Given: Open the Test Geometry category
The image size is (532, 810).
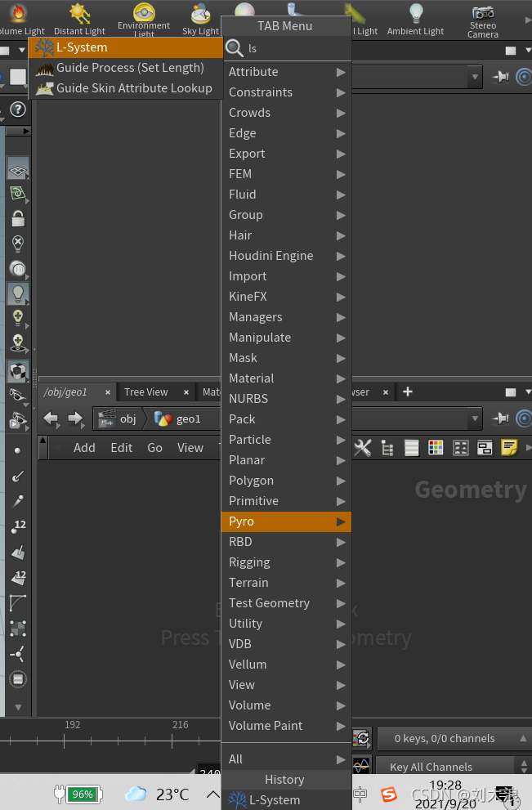Looking at the screenshot, I should coord(286,603).
